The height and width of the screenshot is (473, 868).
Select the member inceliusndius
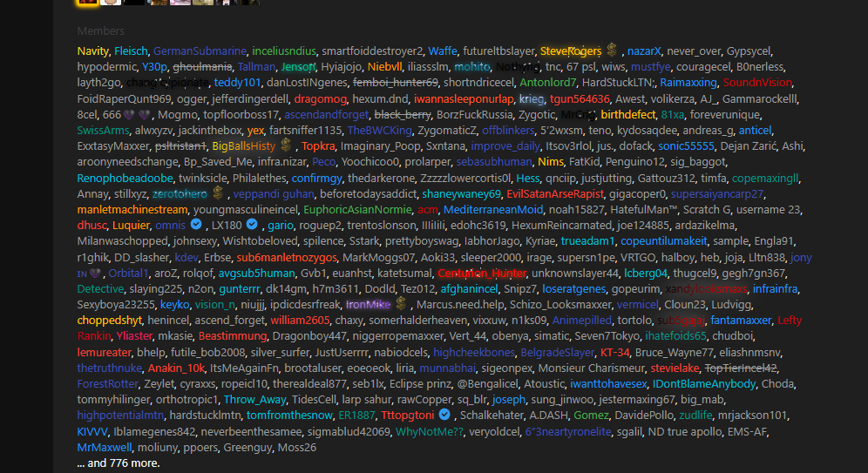[284, 51]
